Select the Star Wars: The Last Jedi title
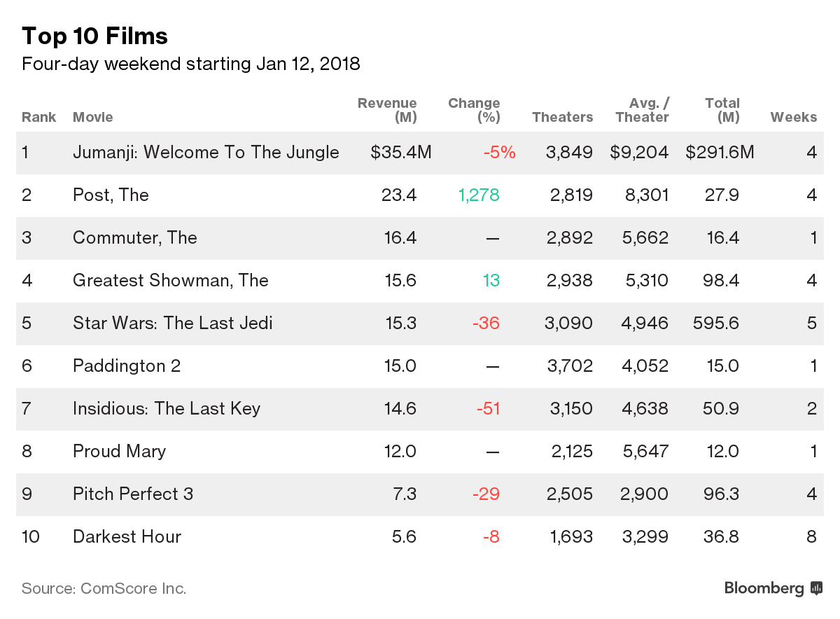This screenshot has height=619, width=840. click(x=172, y=323)
